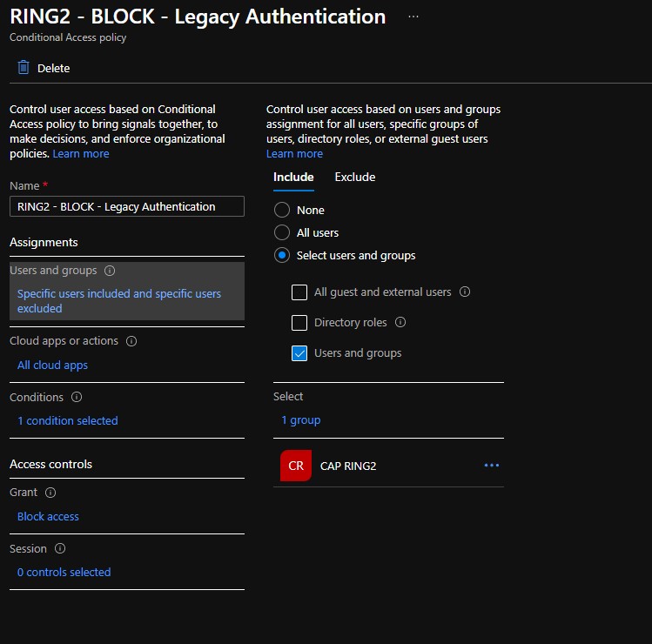Open the ellipsis menu beside the policy title
Viewport: 652px width, 644px height.
pyautogui.click(x=413, y=17)
